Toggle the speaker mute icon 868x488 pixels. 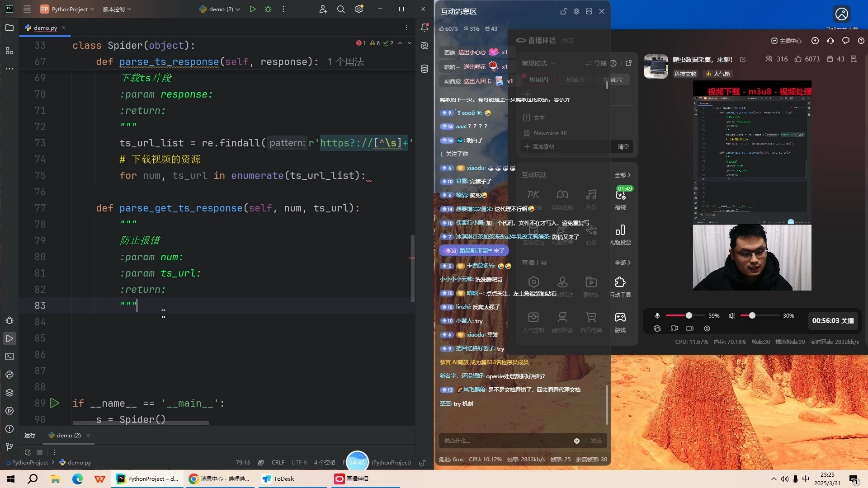pos(731,316)
